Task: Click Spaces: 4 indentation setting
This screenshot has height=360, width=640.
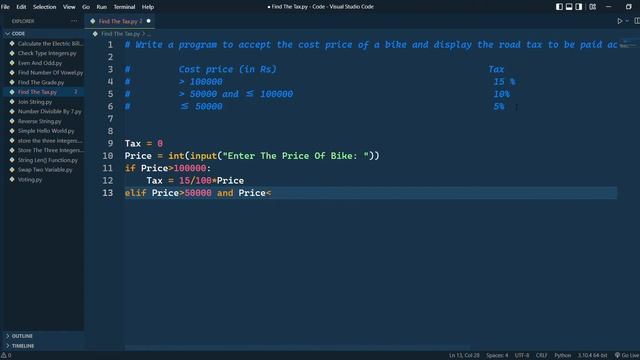Action: click(x=497, y=356)
